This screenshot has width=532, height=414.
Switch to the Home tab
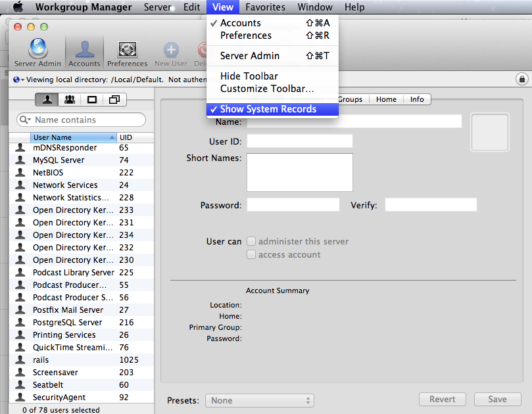386,99
